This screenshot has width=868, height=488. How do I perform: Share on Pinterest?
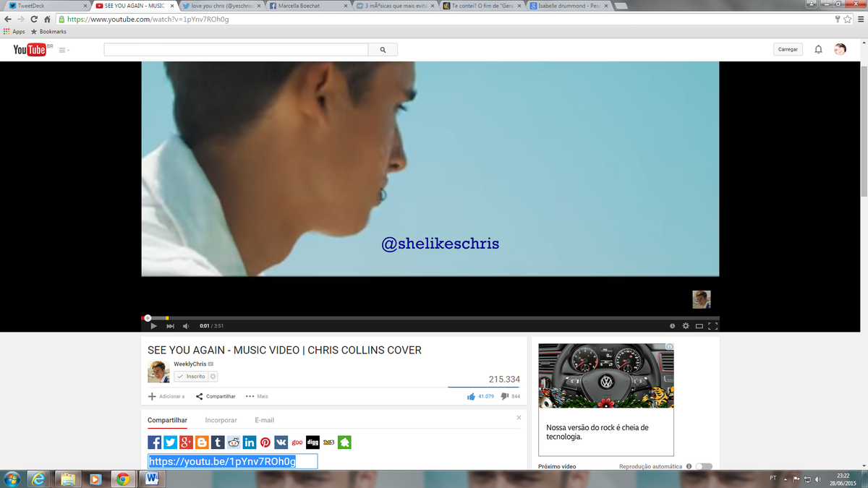tap(265, 442)
